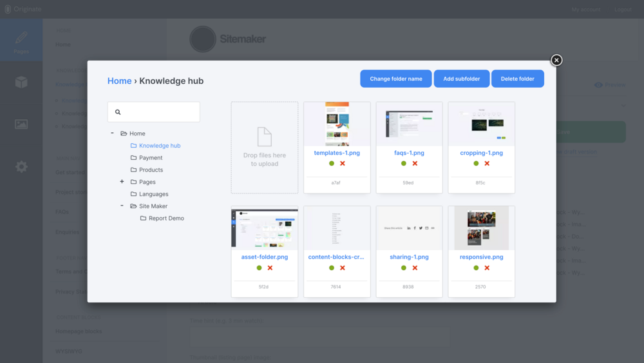Click the Change folder name button

[x=396, y=79]
